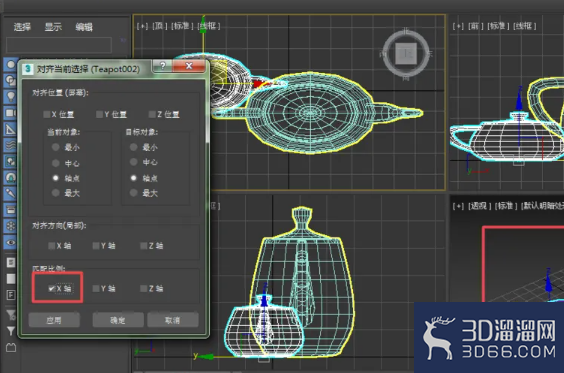Open the 编辑 menu in scene explorer
The width and height of the screenshot is (564, 373).
pyautogui.click(x=84, y=27)
